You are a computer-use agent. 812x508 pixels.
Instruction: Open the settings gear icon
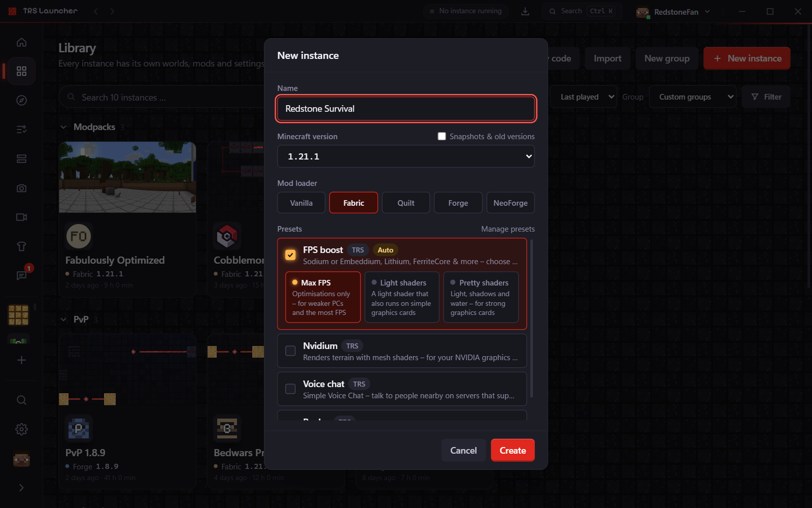coord(21,429)
